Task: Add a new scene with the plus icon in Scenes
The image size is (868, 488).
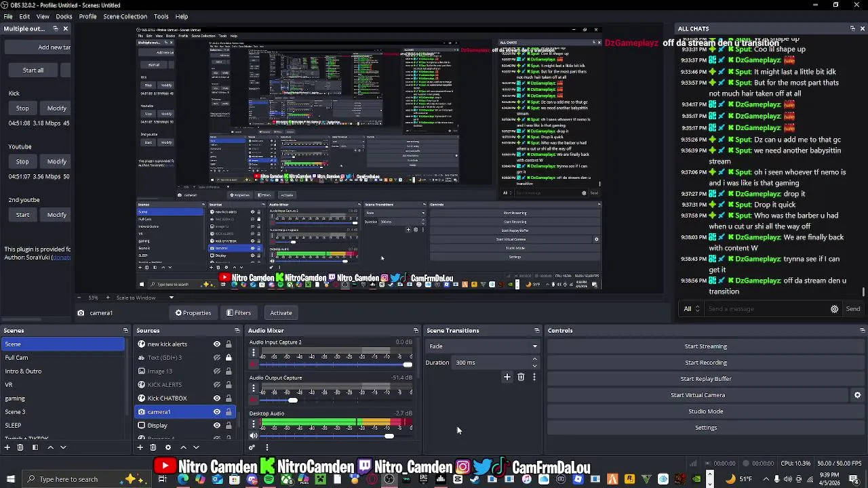Action: [x=7, y=447]
